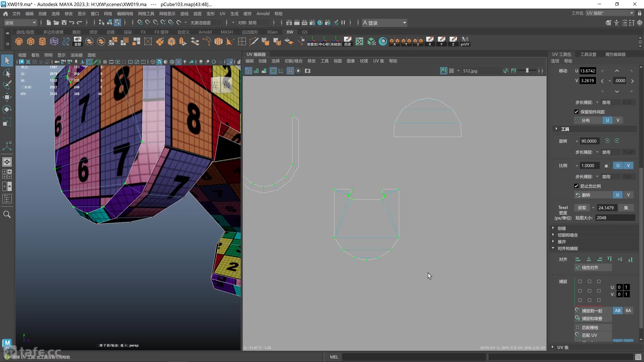Toggle scale V axis button beside 比例
This screenshot has width=644, height=362.
click(x=628, y=166)
